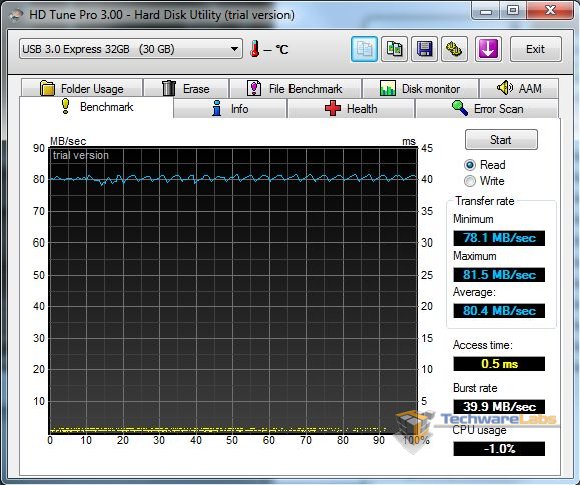Switch to the Erase tab

(186, 88)
